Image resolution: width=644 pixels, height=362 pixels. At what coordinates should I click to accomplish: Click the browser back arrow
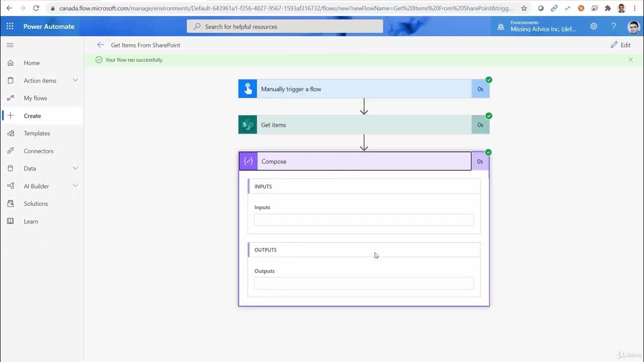(9, 8)
